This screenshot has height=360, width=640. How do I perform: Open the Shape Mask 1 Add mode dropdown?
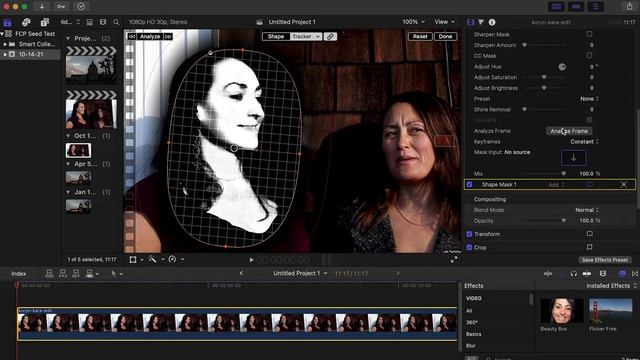pos(556,184)
